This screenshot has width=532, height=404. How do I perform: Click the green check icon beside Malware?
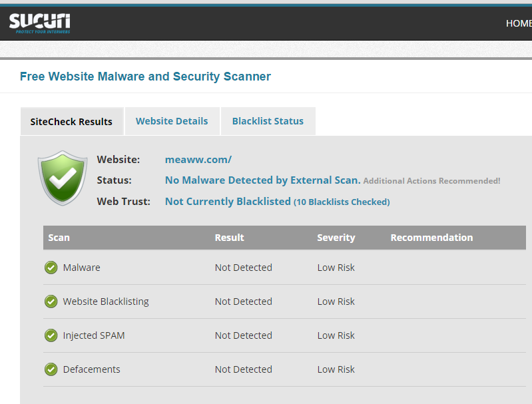point(51,268)
